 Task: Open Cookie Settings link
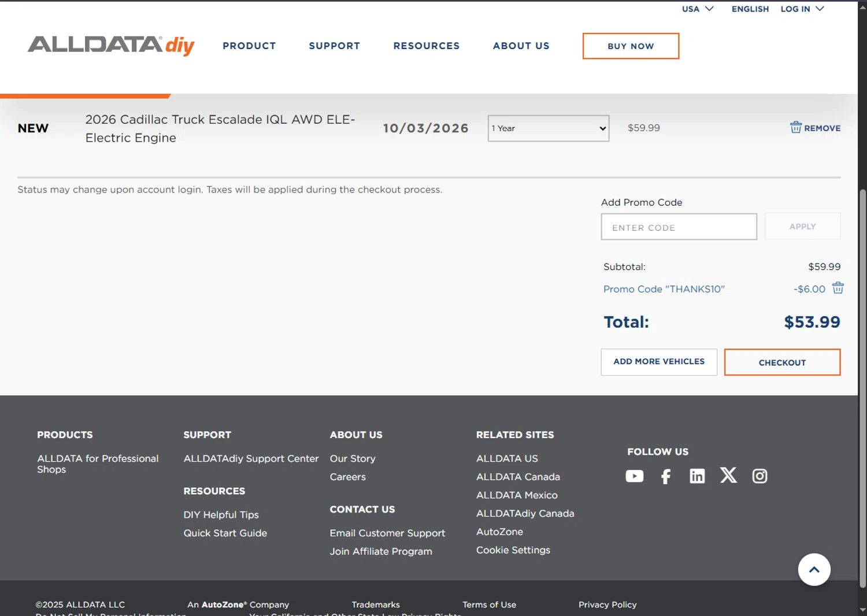coord(513,550)
